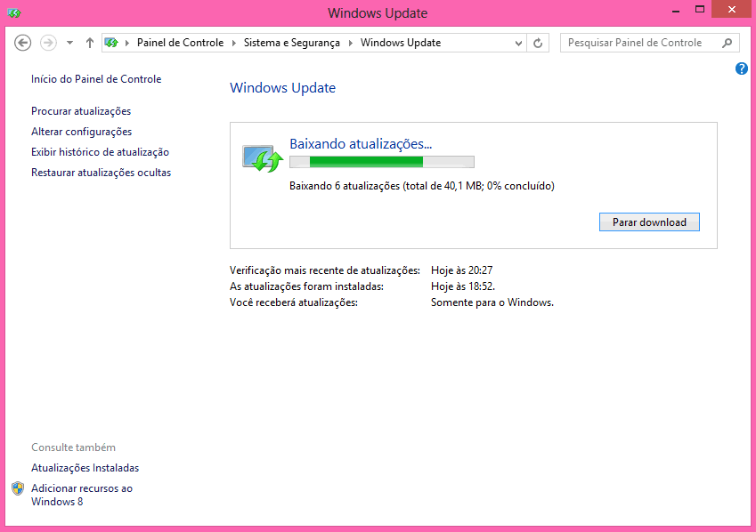Click the Back navigation arrow
This screenshot has width=756, height=532.
click(23, 43)
